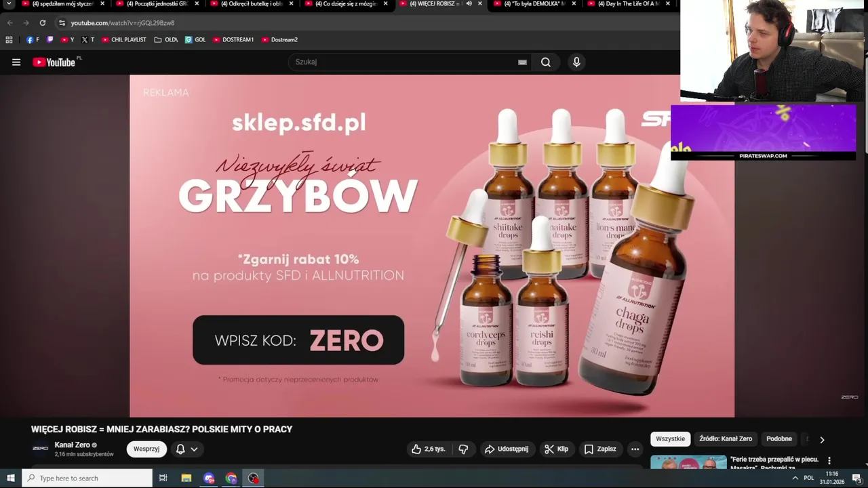Open the site information icon in address bar
The height and width of the screenshot is (488, 868).
click(62, 23)
